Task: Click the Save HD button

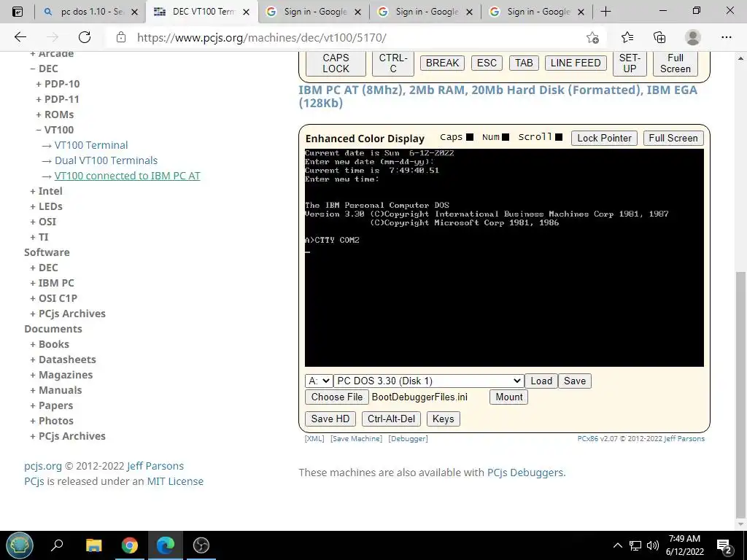Action: [330, 419]
